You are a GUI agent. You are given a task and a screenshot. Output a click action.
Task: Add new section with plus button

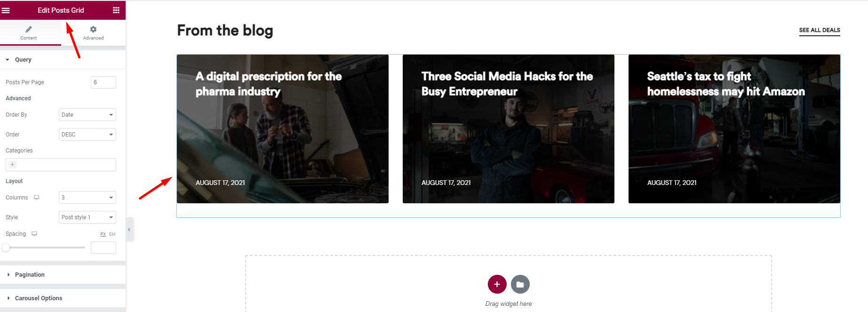pos(497,284)
